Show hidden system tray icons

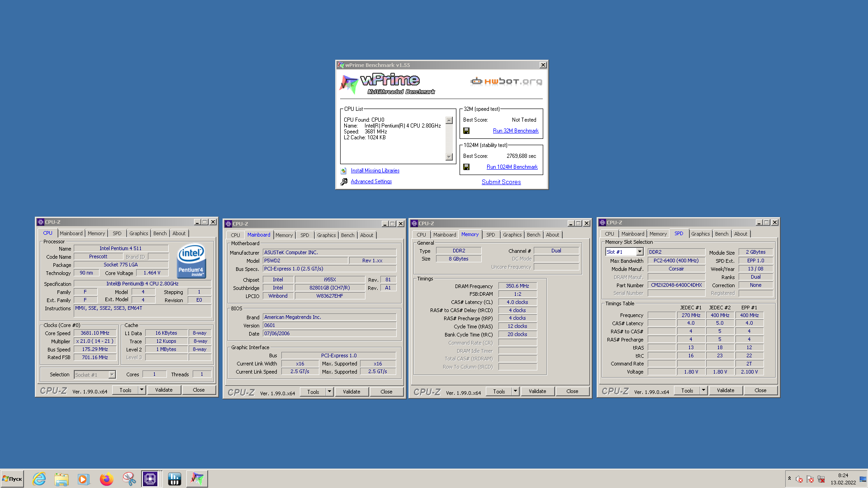click(x=789, y=478)
